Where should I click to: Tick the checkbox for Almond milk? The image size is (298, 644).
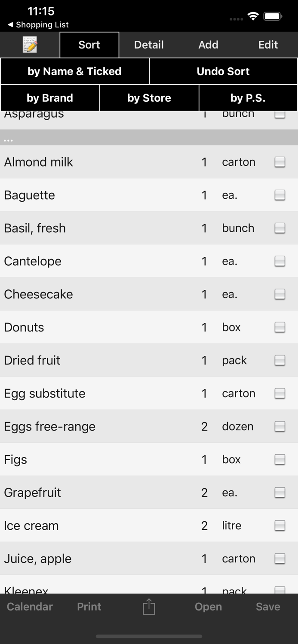click(x=280, y=162)
